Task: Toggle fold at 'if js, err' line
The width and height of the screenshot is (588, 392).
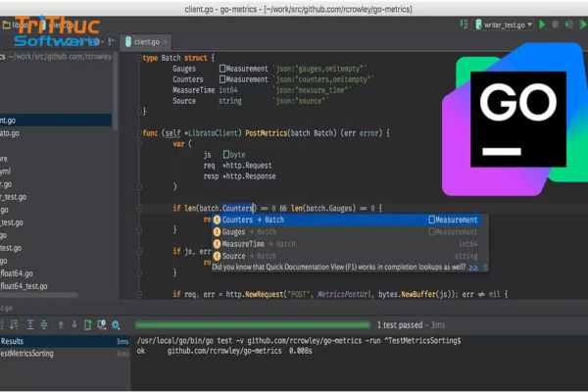Action: click(x=139, y=251)
